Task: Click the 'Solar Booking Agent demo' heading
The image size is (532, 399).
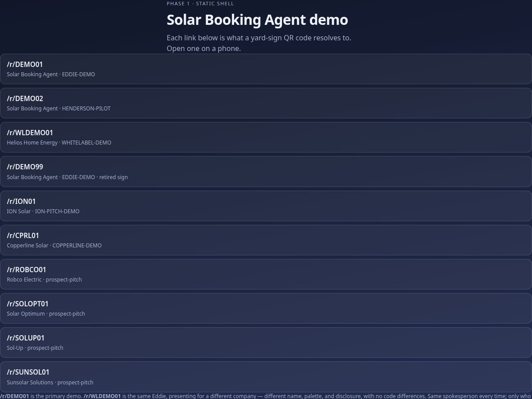Action: click(257, 20)
